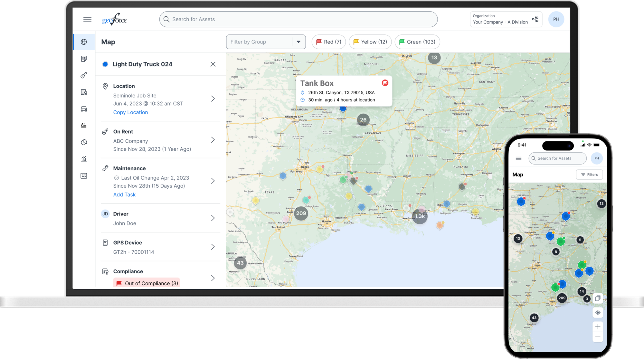Select the Map globe icon in the sidebar
644x359 pixels.
[84, 42]
